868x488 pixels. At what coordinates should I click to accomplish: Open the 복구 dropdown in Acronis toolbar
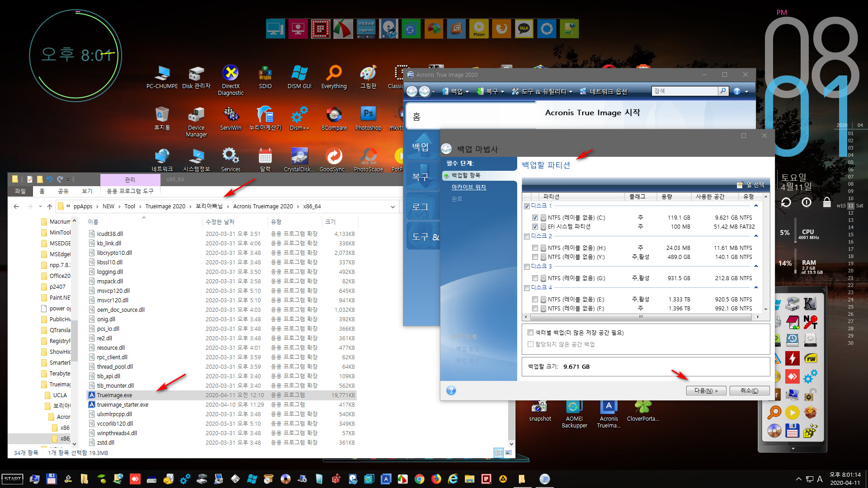(x=491, y=91)
